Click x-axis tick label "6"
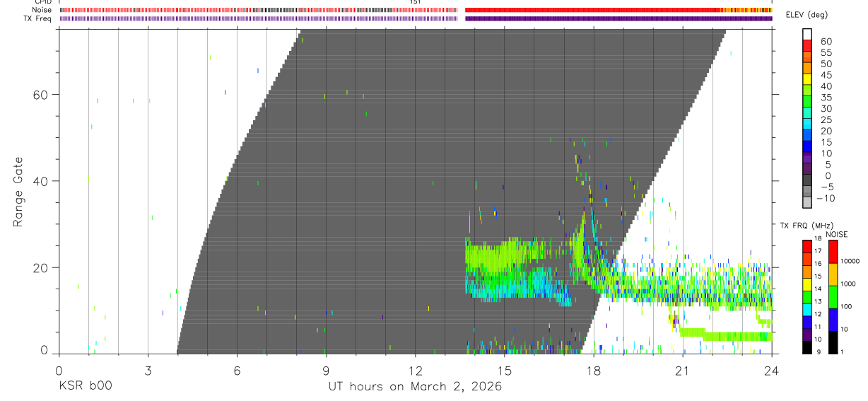 click(237, 370)
